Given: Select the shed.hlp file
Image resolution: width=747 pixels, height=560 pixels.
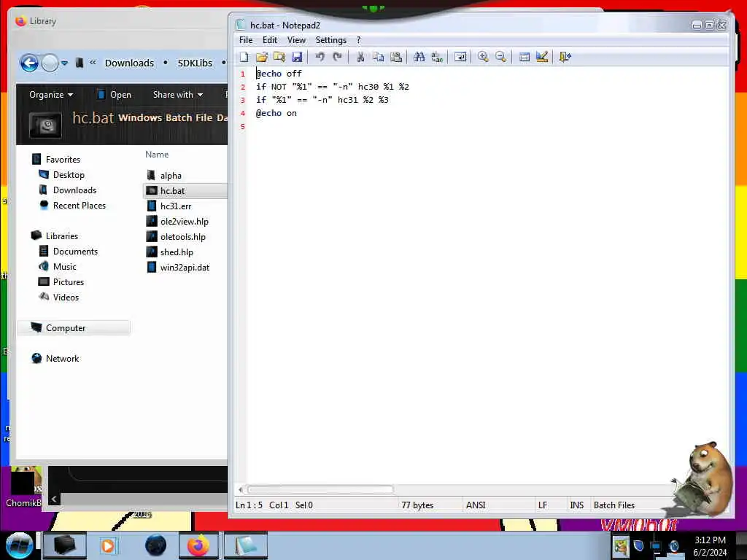Looking at the screenshot, I should 177,252.
